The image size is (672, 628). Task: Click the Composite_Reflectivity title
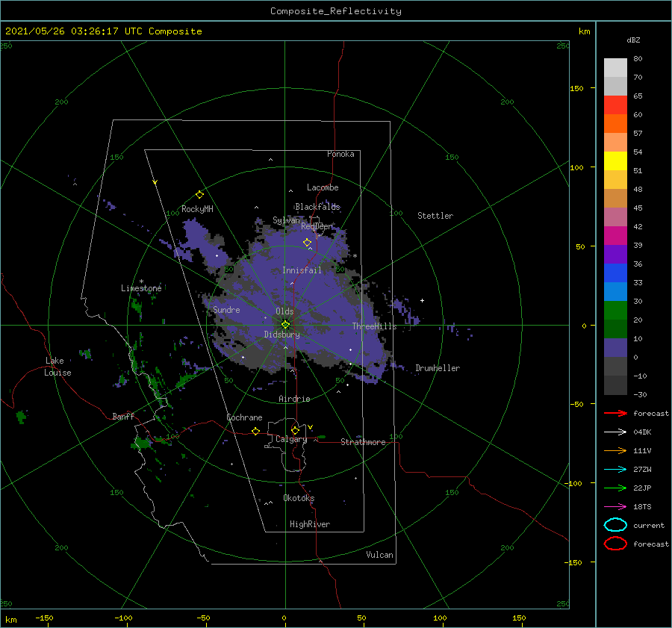336,11
